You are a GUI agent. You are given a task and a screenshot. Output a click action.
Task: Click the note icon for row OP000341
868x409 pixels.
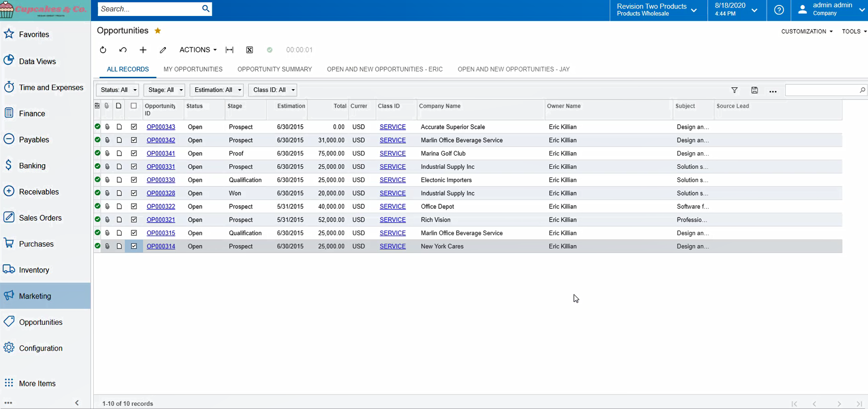tap(119, 153)
